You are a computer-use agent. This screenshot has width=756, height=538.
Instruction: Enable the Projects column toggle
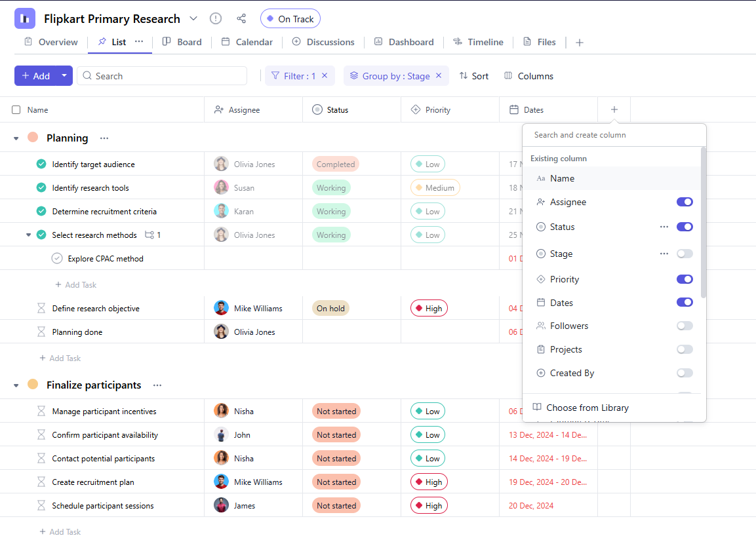click(685, 350)
